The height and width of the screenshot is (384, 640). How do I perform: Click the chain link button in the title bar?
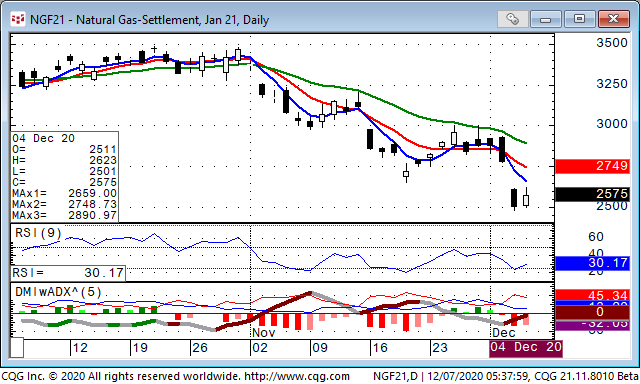(x=513, y=19)
